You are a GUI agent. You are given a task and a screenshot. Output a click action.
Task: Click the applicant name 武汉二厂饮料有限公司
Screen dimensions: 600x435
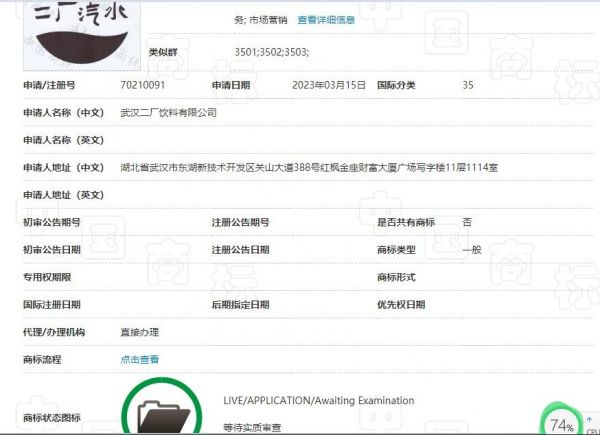pyautogui.click(x=168, y=113)
